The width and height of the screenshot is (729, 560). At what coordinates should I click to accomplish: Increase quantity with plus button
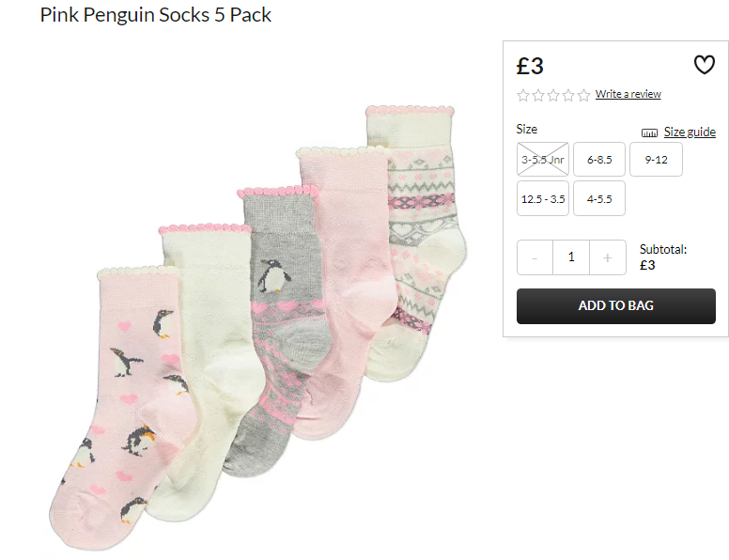[607, 257]
